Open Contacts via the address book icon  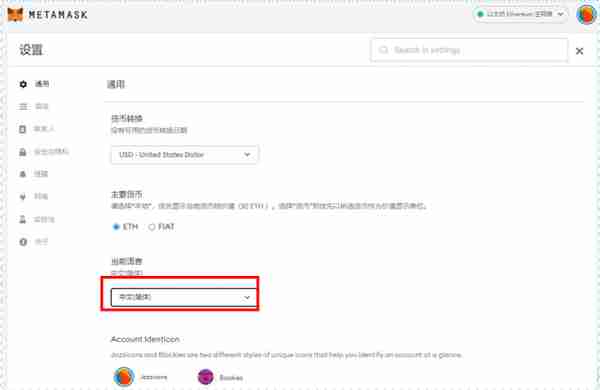point(23,129)
